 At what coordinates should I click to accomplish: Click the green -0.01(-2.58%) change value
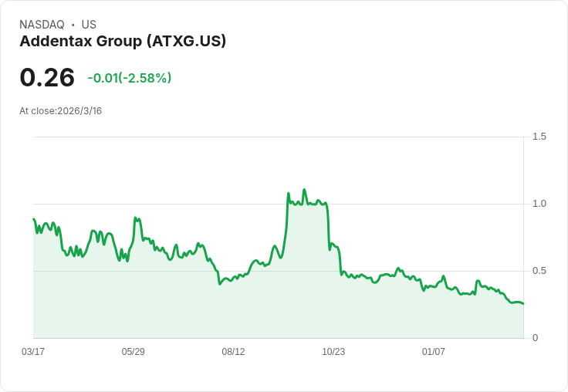tap(130, 78)
